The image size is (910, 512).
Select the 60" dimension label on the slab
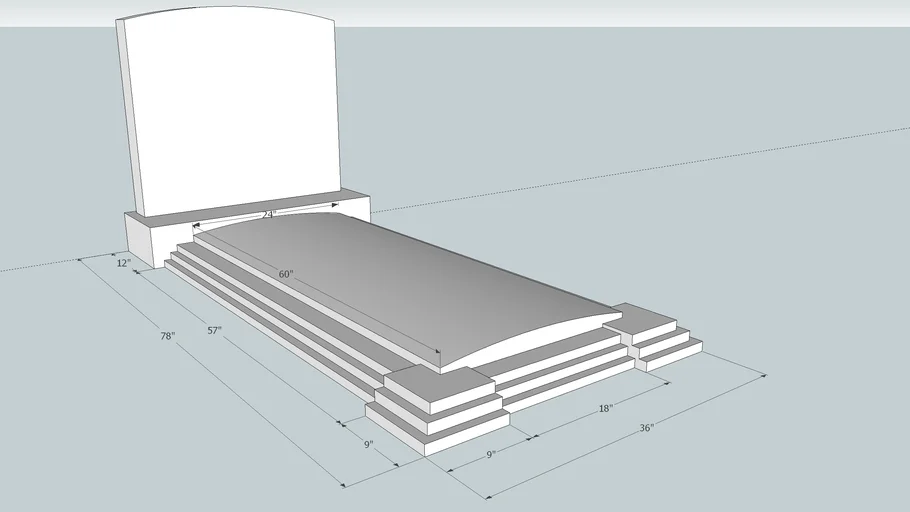point(287,274)
